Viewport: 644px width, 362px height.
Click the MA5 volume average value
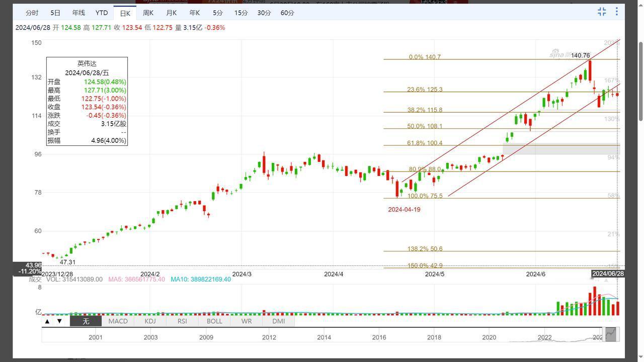pyautogui.click(x=136, y=280)
